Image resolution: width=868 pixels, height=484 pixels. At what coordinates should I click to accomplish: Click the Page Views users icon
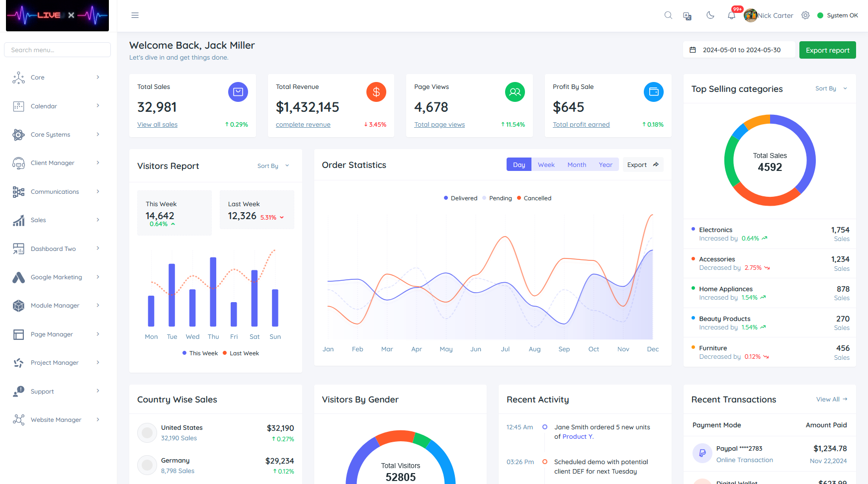(515, 92)
